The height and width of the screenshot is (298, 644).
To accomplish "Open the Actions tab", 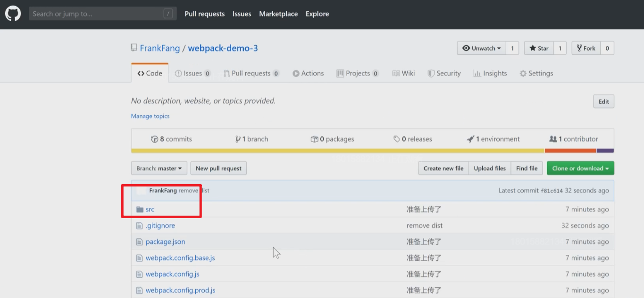I will point(308,73).
